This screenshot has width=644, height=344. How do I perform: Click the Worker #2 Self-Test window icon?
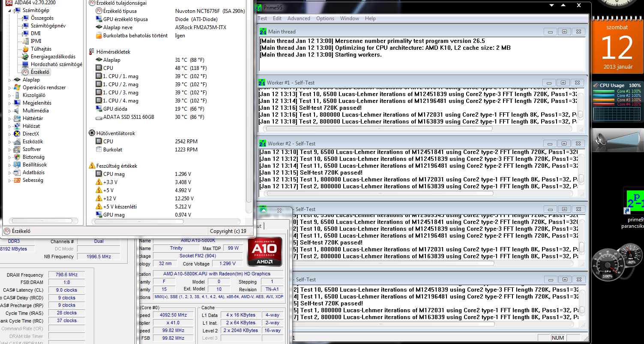(262, 144)
